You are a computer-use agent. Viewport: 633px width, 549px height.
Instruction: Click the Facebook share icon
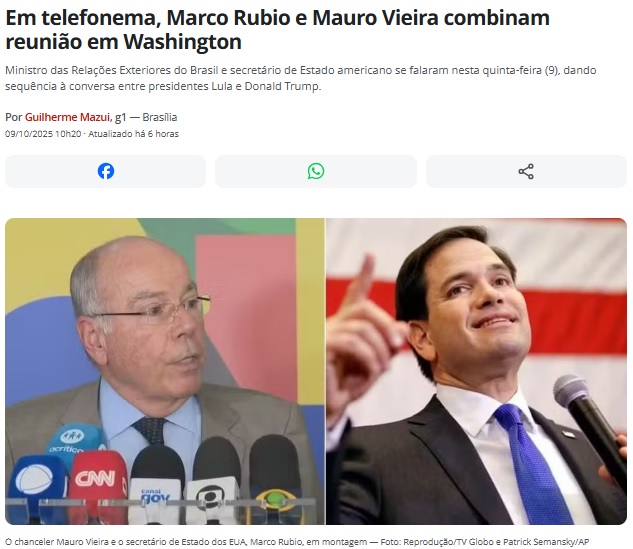point(106,171)
